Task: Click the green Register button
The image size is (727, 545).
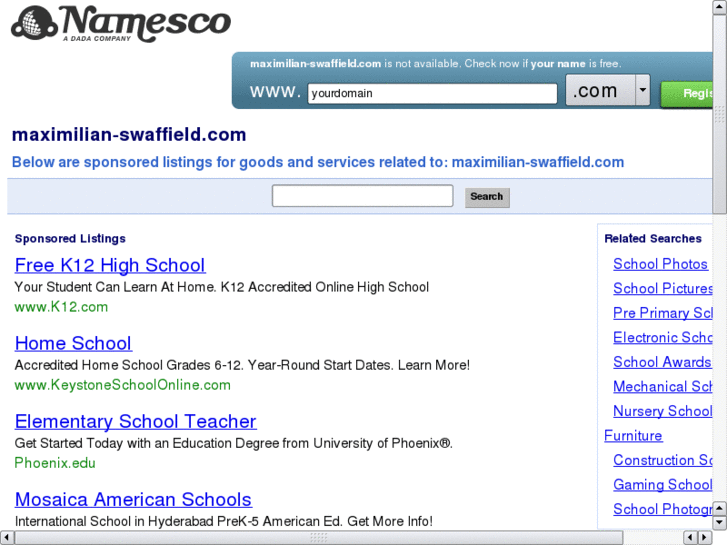Action: pos(687,94)
